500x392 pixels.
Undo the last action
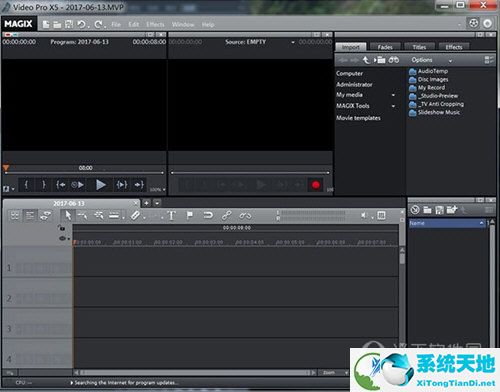(x=81, y=24)
